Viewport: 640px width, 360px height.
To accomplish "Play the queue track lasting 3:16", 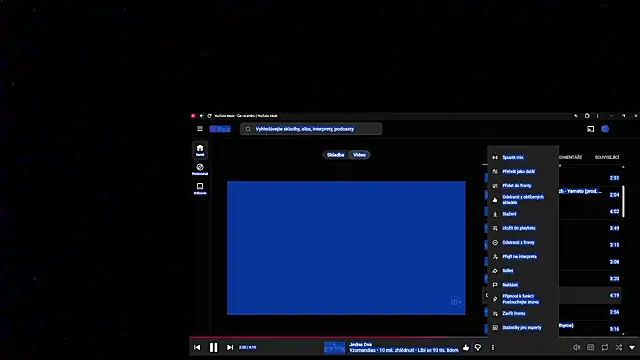I will pyautogui.click(x=590, y=328).
